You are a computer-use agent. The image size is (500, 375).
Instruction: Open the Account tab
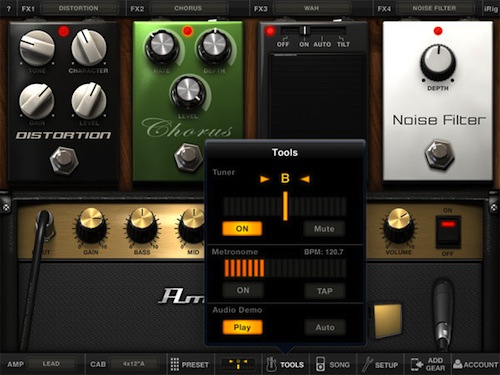point(475,364)
